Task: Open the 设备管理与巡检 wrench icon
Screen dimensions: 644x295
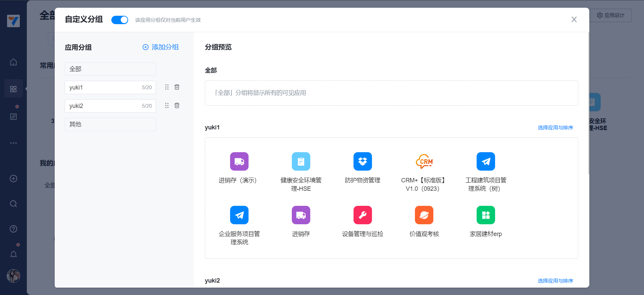Action: [363, 215]
